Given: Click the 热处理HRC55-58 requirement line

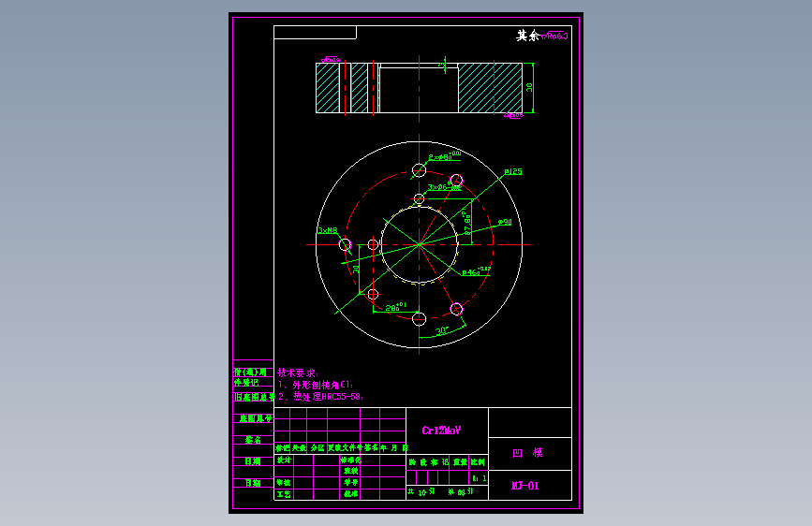Looking at the screenshot, I should 320,397.
